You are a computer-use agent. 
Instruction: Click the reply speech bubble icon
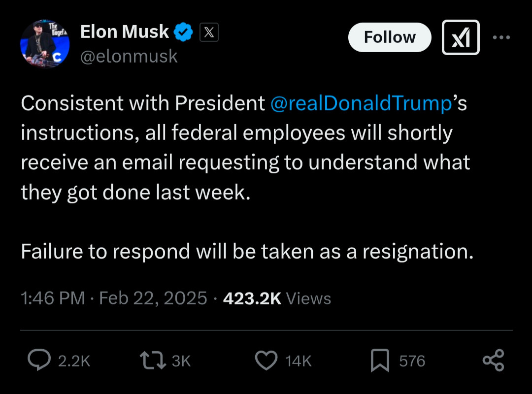39,360
